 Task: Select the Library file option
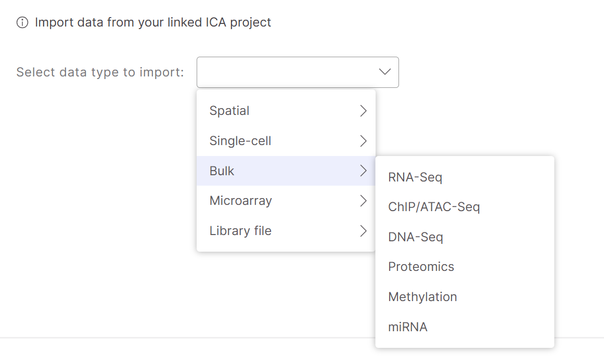click(x=240, y=231)
